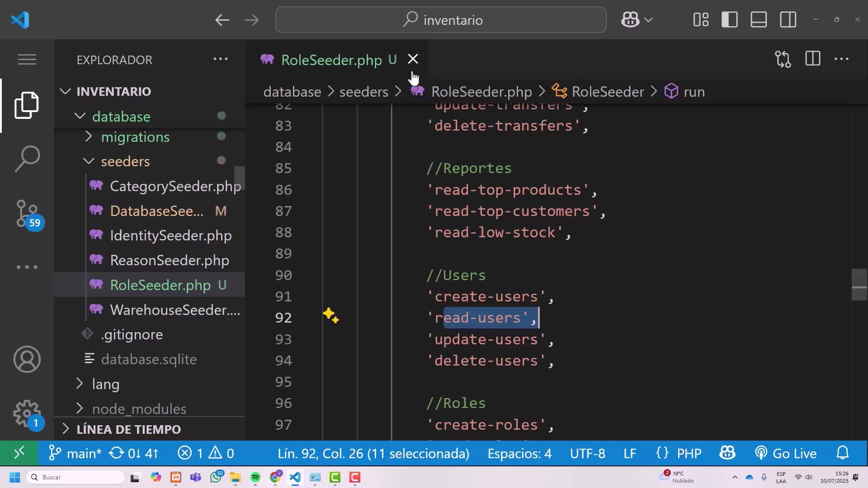This screenshot has height=488, width=868.
Task: Open the hamburger application menu
Action: 27,60
